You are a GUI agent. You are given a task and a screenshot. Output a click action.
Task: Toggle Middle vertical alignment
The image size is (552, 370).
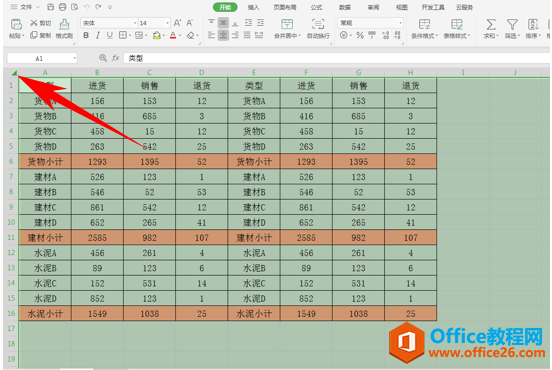(x=223, y=23)
